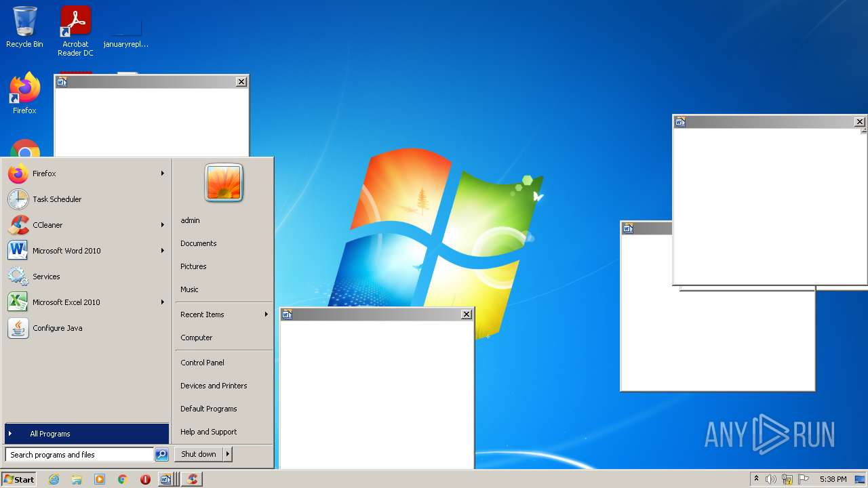Click the user account picture in Start menu
The height and width of the screenshot is (488, 868).
[x=224, y=183]
